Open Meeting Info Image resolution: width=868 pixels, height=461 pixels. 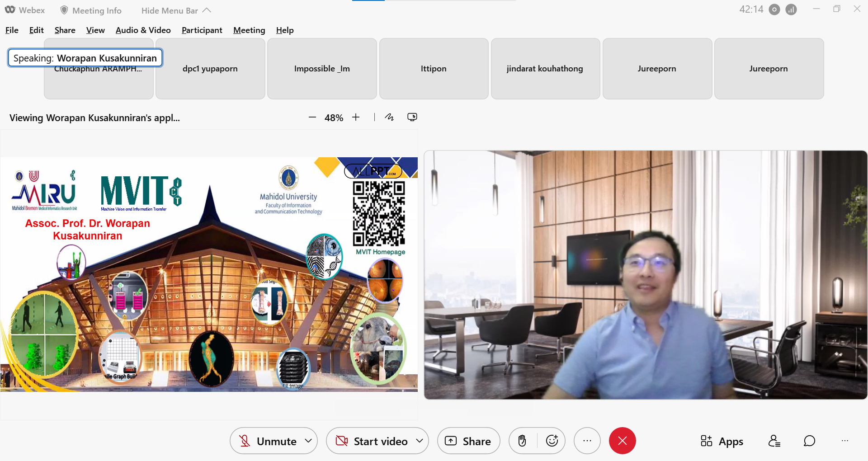click(91, 10)
